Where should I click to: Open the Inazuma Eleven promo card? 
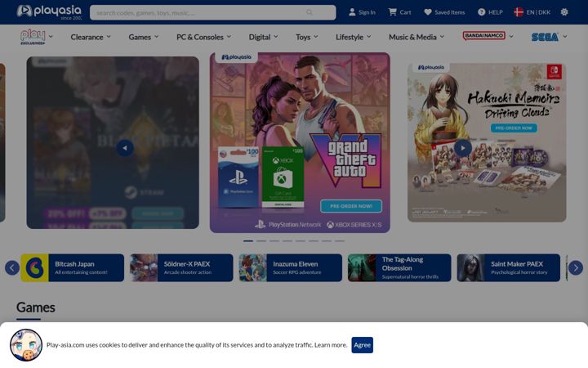pos(291,267)
